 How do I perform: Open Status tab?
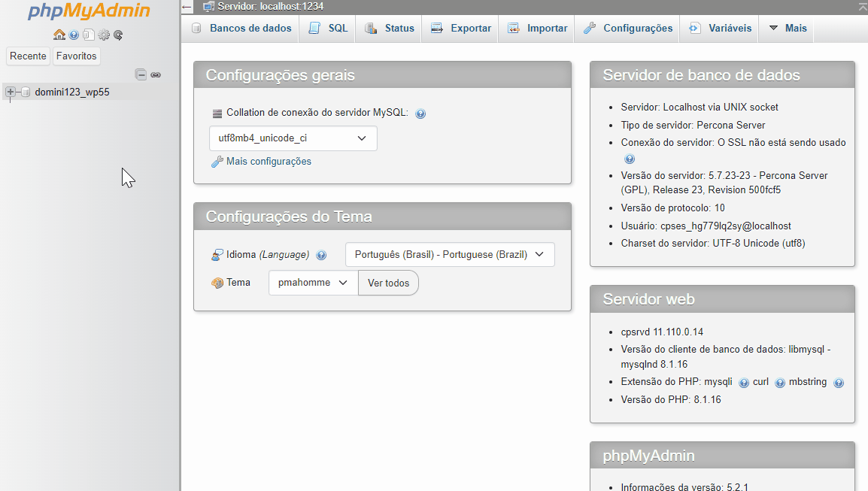coord(389,29)
